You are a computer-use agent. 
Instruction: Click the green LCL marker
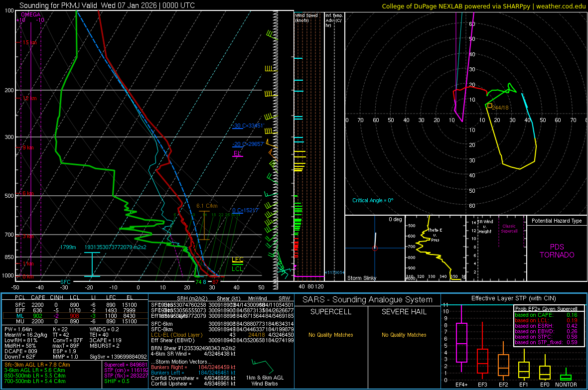(x=237, y=268)
